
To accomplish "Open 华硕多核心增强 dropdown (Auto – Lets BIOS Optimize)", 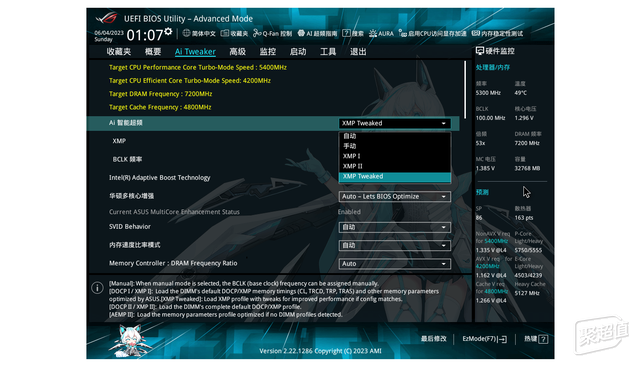I will pos(395,197).
